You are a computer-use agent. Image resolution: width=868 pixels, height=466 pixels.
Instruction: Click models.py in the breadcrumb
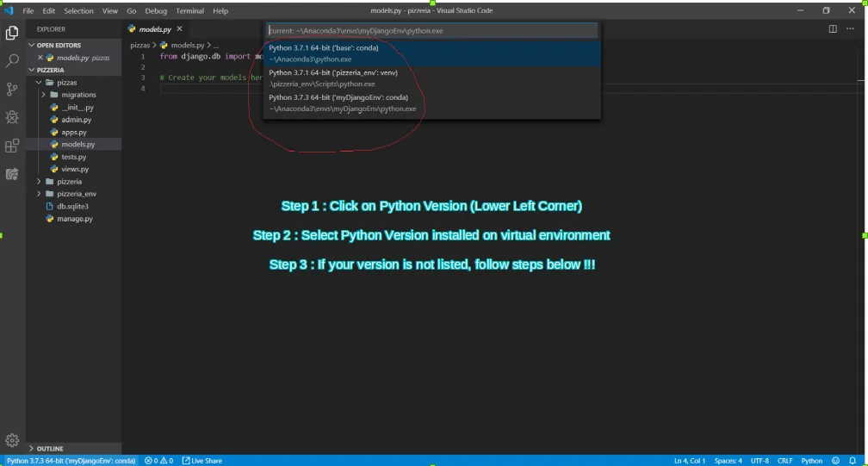click(x=187, y=45)
